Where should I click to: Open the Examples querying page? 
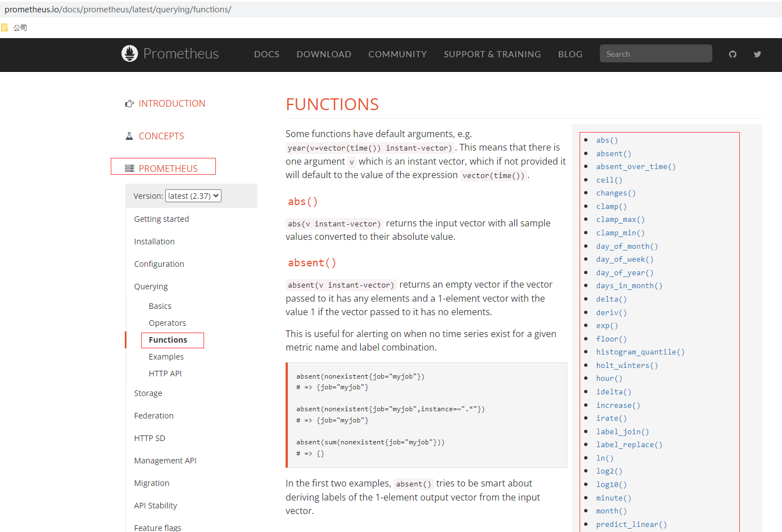coord(166,357)
